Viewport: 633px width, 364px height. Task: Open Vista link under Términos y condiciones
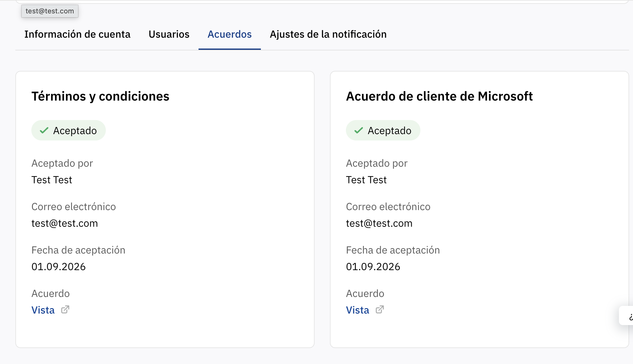pos(43,310)
